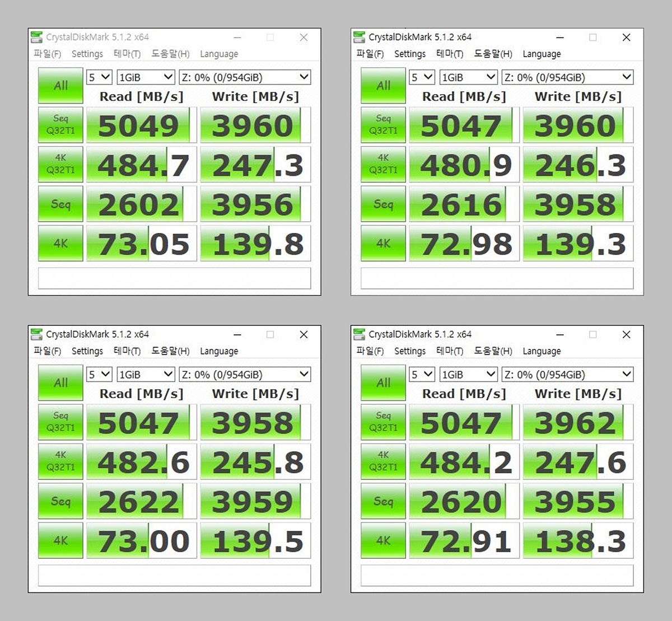Run 4K Q32T1 test in bottom-right window

pyautogui.click(x=383, y=461)
